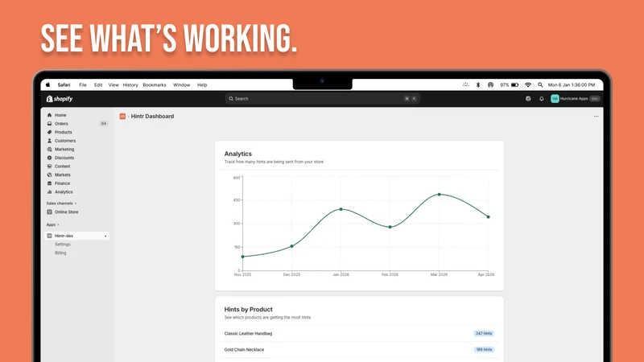Click the HA store avatar

[x=555, y=98]
